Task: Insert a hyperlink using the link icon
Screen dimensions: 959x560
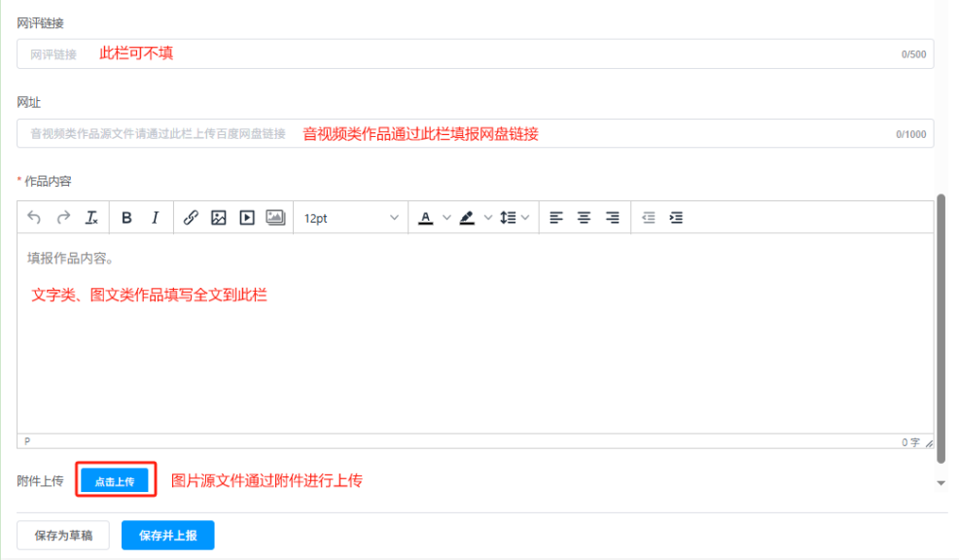Action: 191,218
